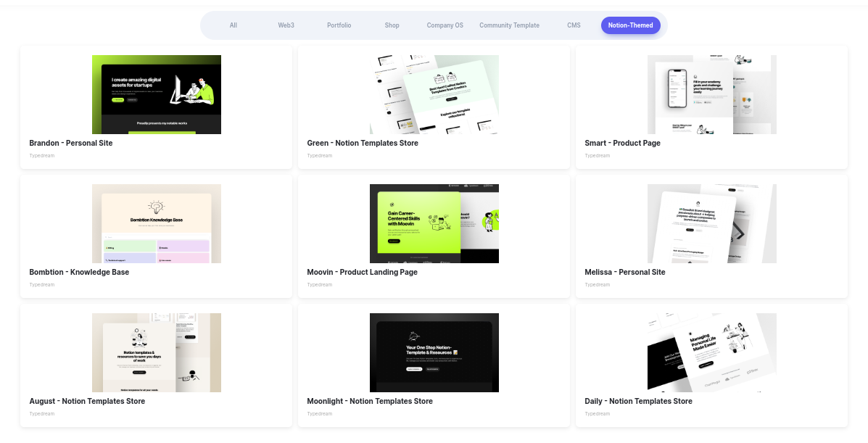This screenshot has width=868, height=443.
Task: Open the Moonlight dark template thumbnail
Action: pyautogui.click(x=434, y=353)
